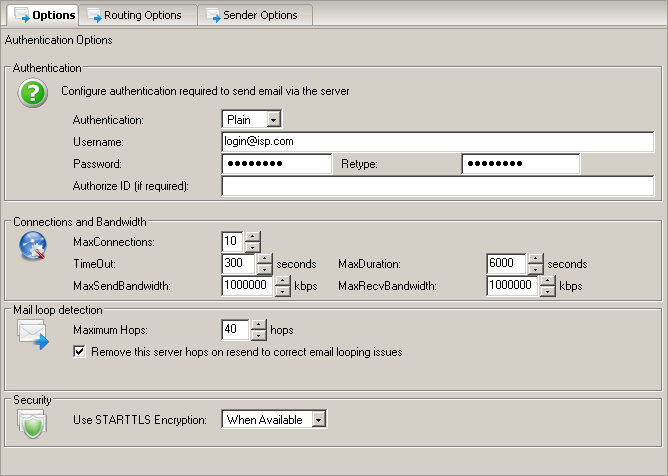Decrease Maximum Hops with down arrow

pyautogui.click(x=259, y=335)
